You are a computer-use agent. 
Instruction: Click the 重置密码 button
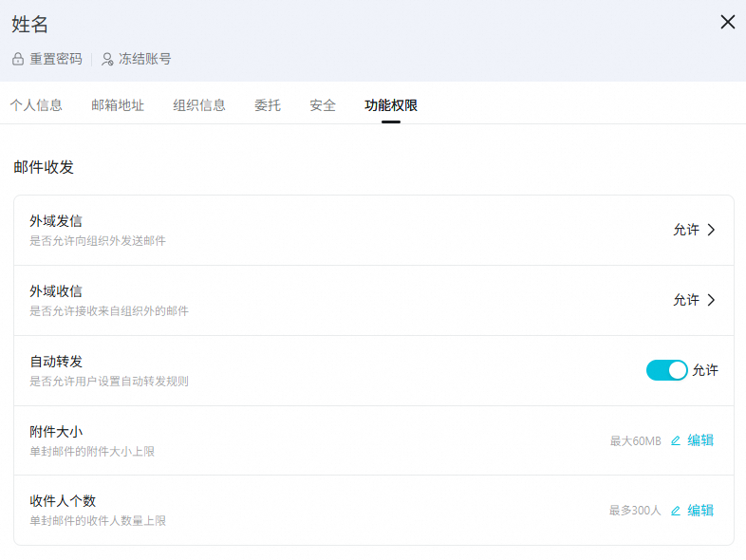(x=47, y=59)
